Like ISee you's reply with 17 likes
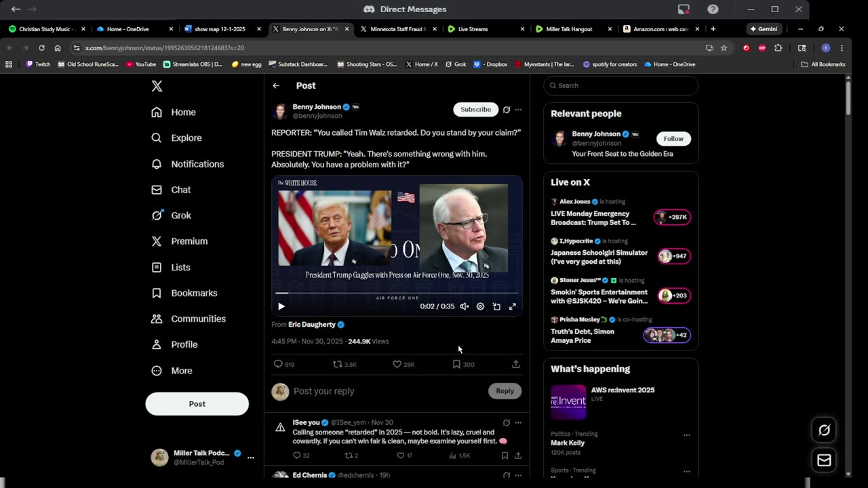Image resolution: width=868 pixels, height=488 pixels. (404, 455)
